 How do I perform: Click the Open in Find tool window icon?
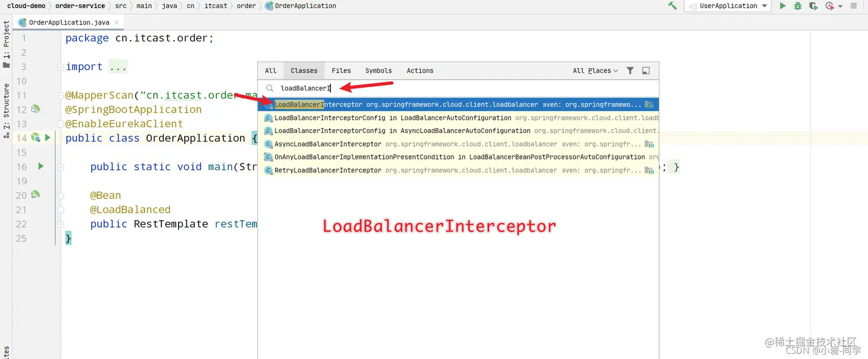click(x=646, y=71)
